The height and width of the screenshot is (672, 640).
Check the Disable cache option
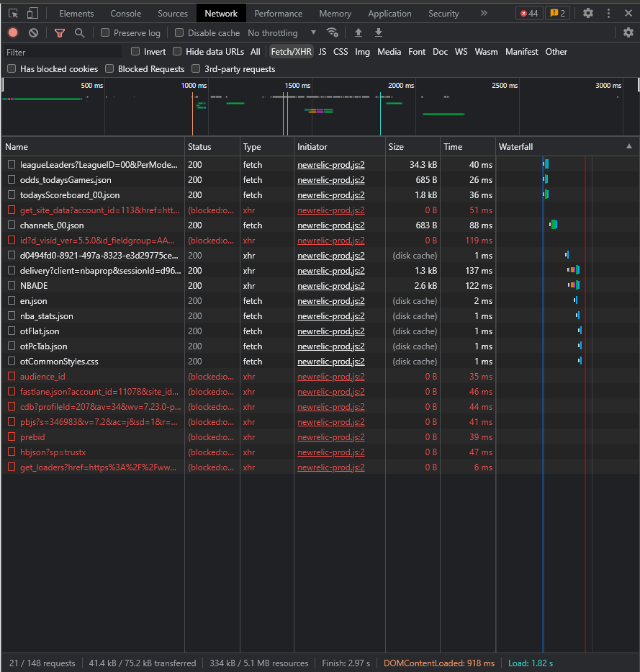point(178,32)
